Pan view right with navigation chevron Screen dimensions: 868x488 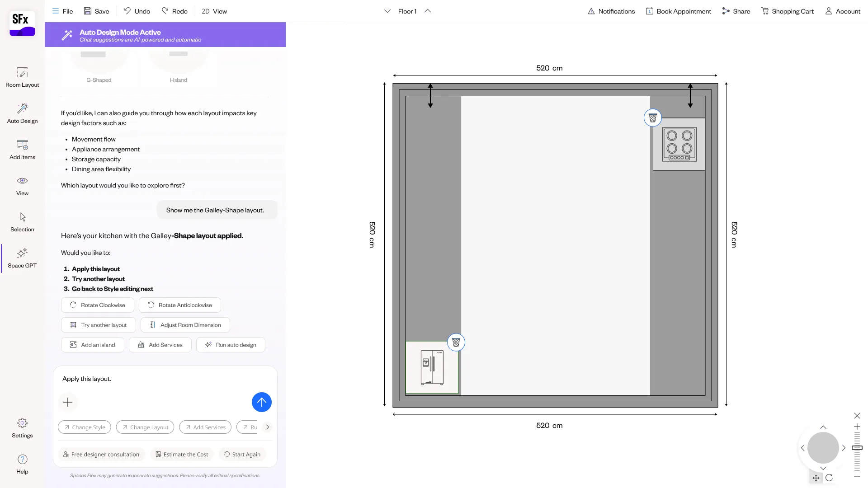844,448
